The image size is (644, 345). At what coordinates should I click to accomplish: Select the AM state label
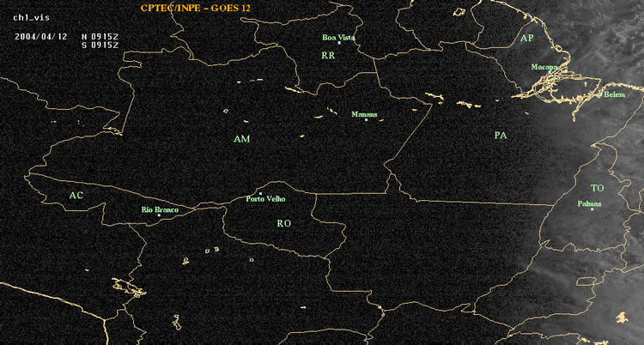(242, 139)
